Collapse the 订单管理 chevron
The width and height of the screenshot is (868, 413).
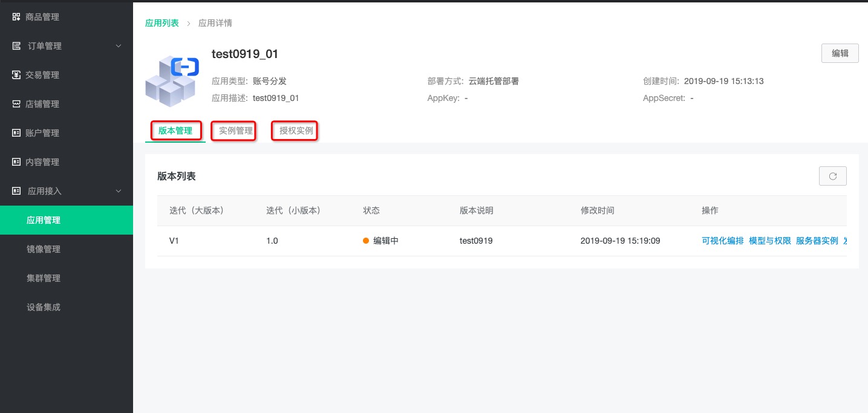[x=119, y=46]
